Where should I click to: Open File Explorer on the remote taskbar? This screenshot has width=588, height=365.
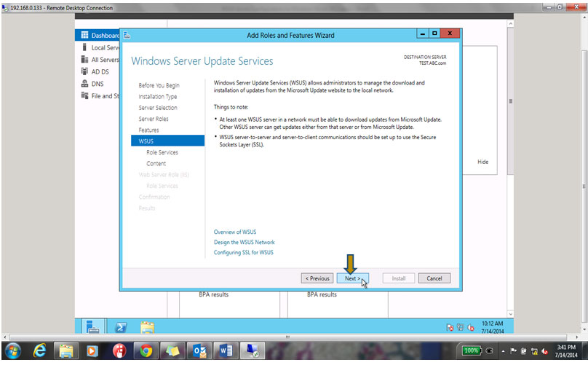pyautogui.click(x=147, y=327)
